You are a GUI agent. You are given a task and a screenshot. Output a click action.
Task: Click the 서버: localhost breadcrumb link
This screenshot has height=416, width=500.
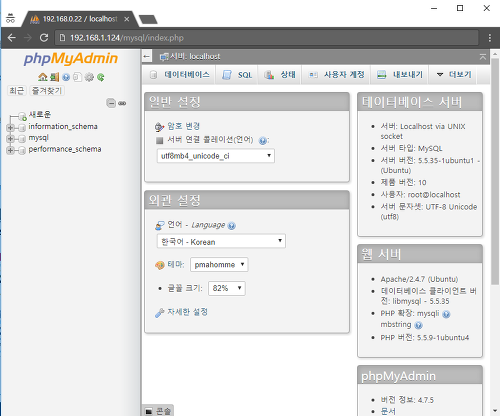(x=195, y=57)
